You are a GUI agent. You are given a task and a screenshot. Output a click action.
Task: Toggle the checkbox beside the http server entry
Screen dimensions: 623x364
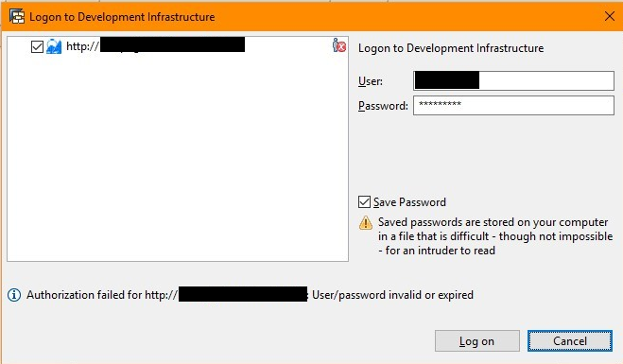(x=37, y=46)
